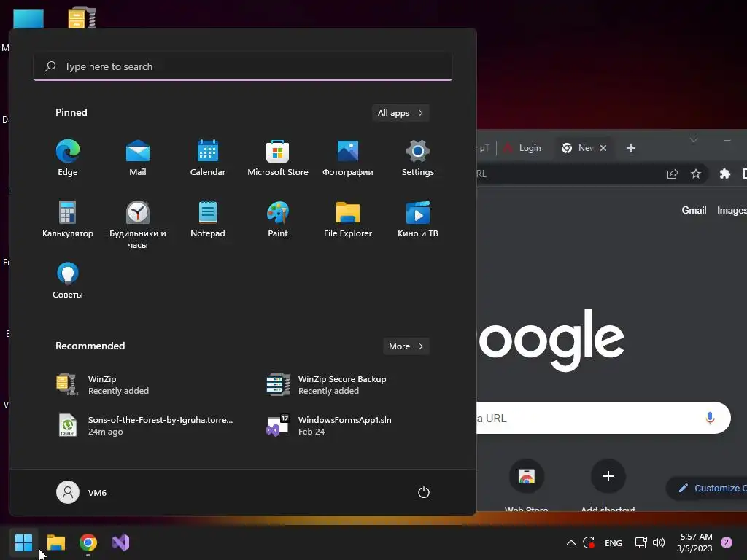
Task: Open Visual Studio from taskbar
Action: click(120, 542)
